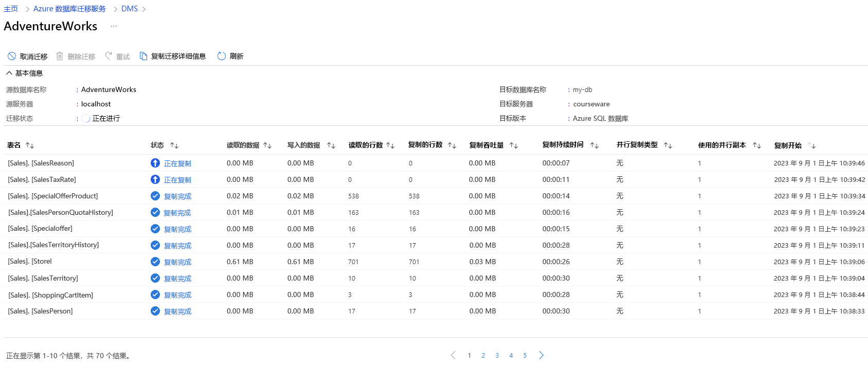
Task: Click the source server value localhost
Action: click(x=96, y=104)
